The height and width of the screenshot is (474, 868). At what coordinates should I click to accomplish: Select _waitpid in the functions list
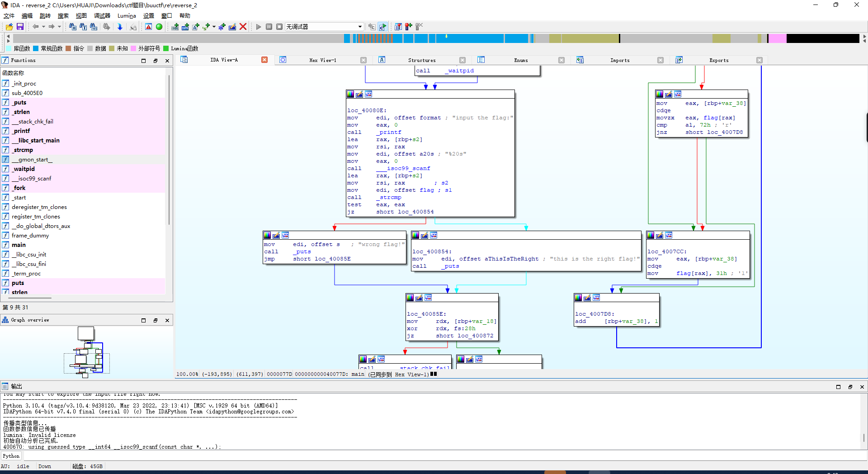pyautogui.click(x=83, y=169)
